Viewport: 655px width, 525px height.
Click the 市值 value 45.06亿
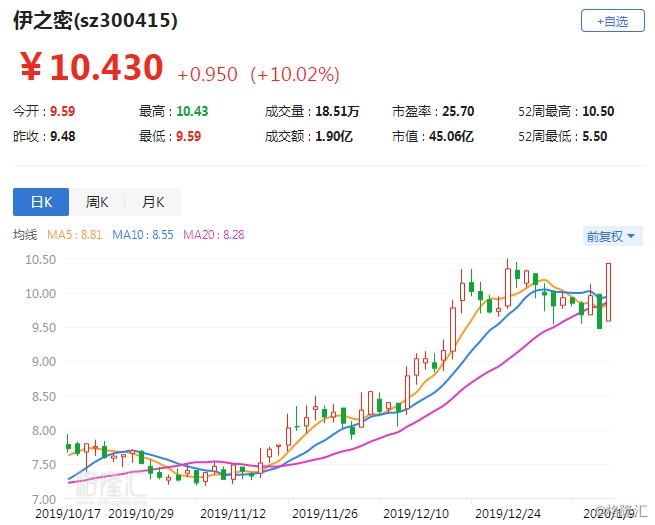tap(451, 137)
